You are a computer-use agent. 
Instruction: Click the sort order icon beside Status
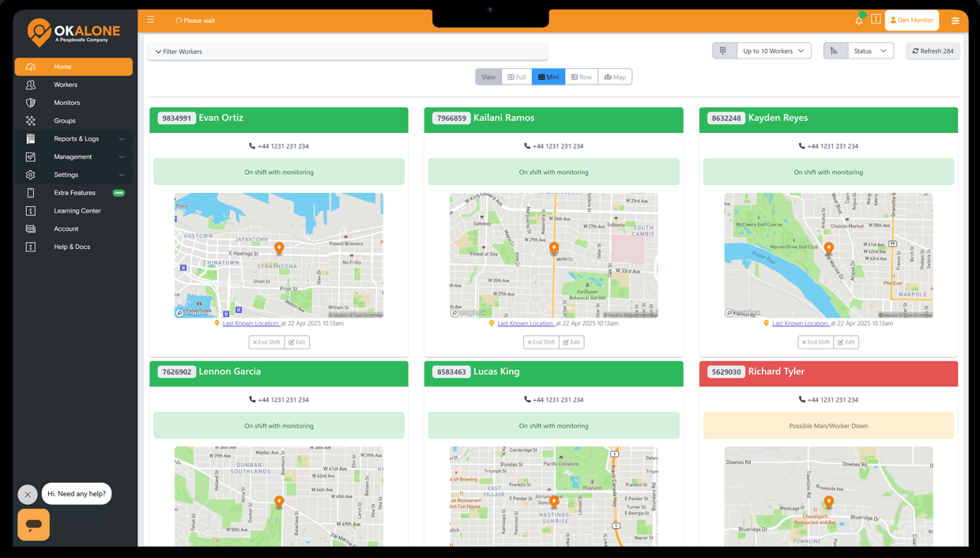pos(835,51)
